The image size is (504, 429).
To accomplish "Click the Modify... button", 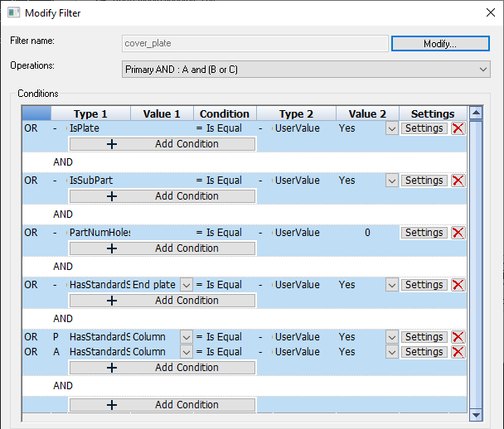I will coord(439,43).
